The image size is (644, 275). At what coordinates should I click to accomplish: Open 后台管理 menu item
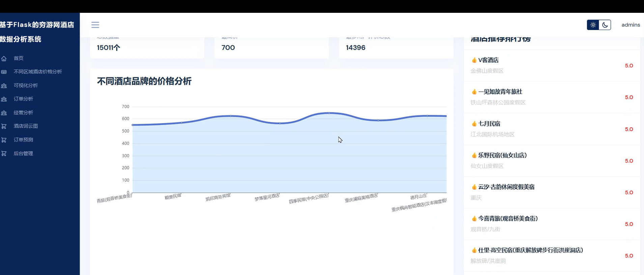tap(23, 153)
